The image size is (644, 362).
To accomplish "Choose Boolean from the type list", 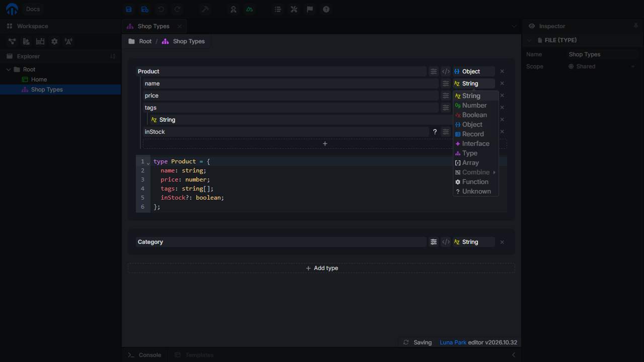I will click(x=476, y=115).
